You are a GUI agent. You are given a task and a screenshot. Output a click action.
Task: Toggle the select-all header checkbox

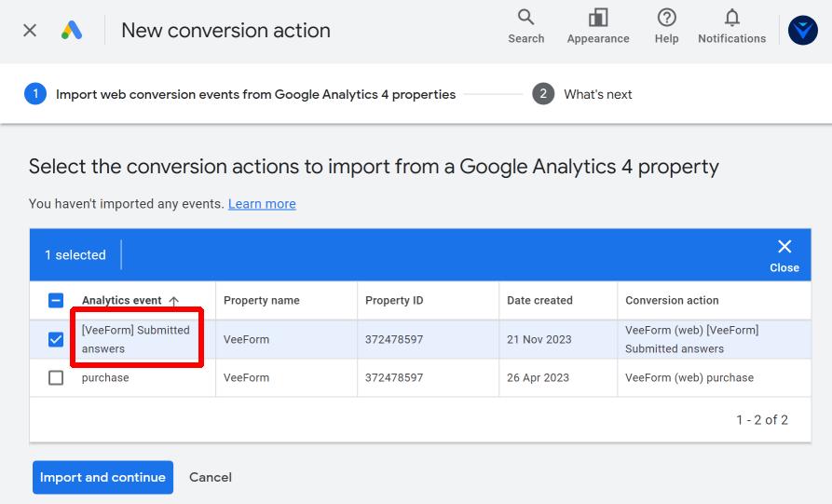click(56, 300)
